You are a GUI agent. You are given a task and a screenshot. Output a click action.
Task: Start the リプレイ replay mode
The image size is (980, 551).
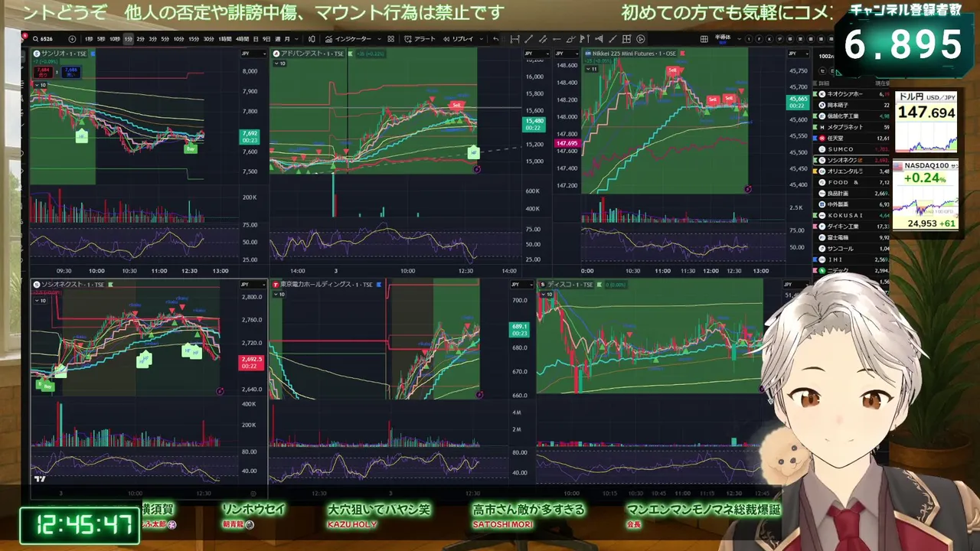click(x=458, y=39)
